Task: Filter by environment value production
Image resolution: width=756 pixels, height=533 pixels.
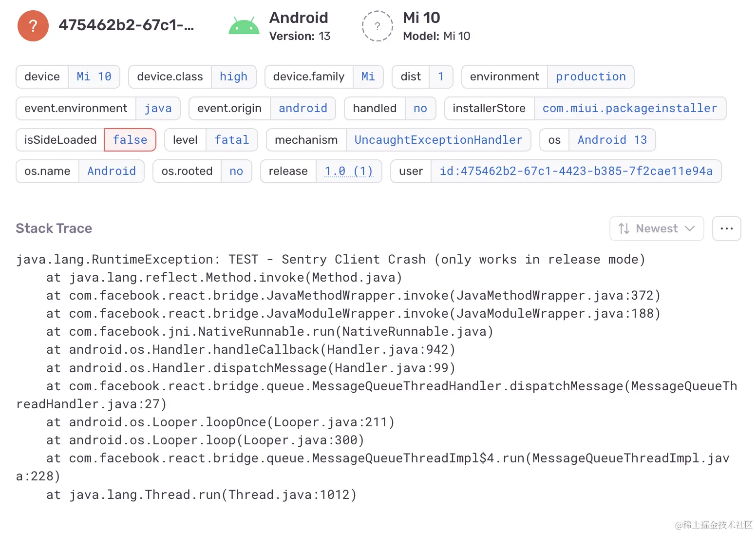Action: click(x=590, y=76)
